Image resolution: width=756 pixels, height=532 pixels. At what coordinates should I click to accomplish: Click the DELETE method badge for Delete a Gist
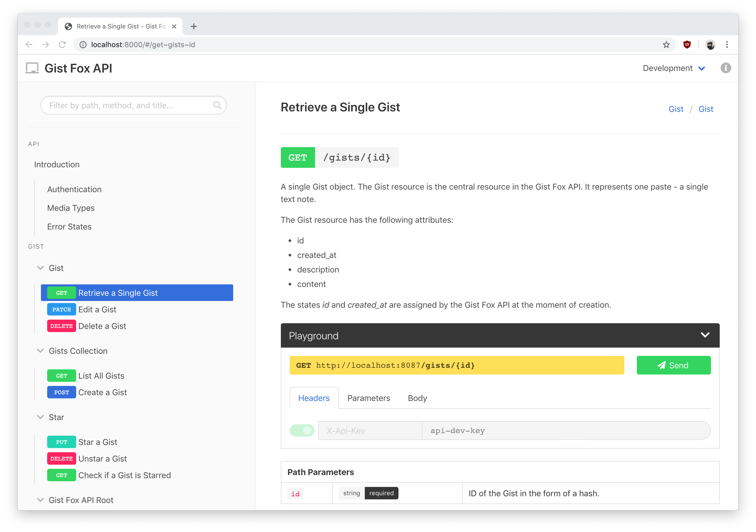coord(62,326)
